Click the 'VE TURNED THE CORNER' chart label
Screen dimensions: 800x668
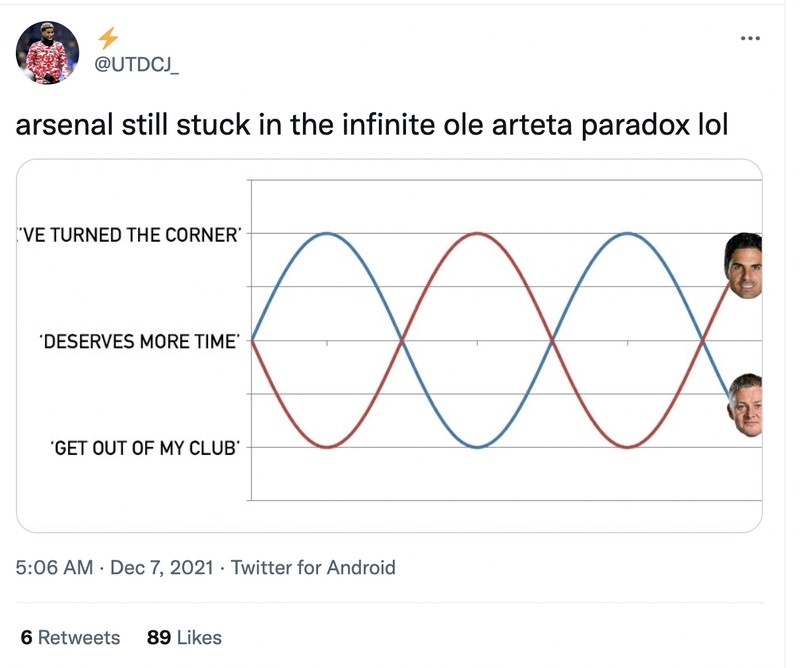point(128,234)
